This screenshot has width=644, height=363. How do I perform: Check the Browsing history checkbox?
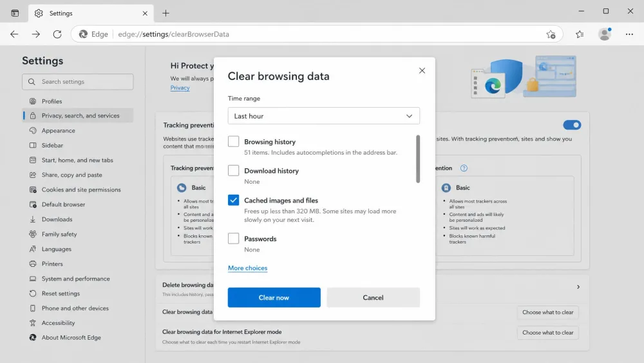(x=233, y=141)
